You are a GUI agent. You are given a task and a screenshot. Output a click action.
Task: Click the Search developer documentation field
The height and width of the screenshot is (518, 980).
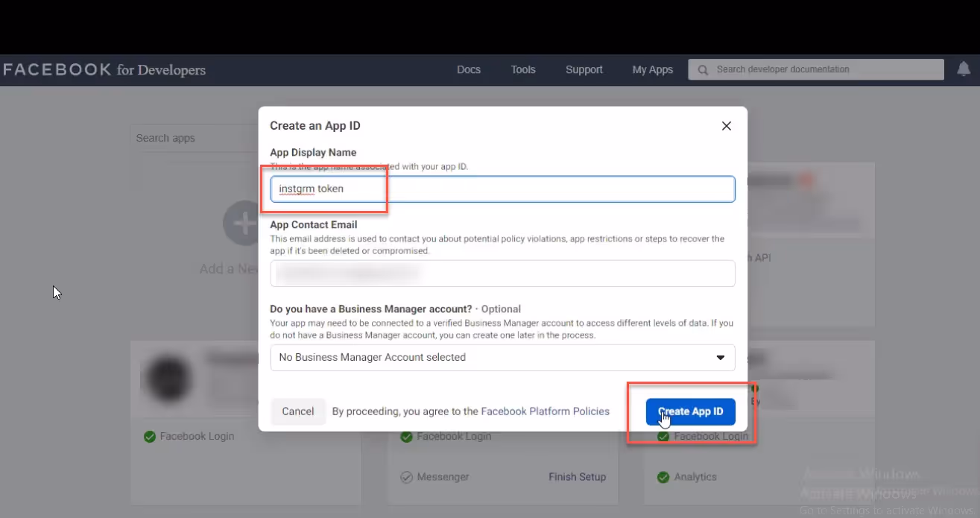click(816, 69)
